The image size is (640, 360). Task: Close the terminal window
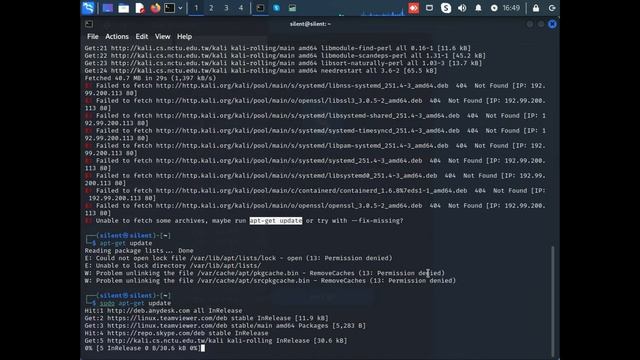[552, 24]
